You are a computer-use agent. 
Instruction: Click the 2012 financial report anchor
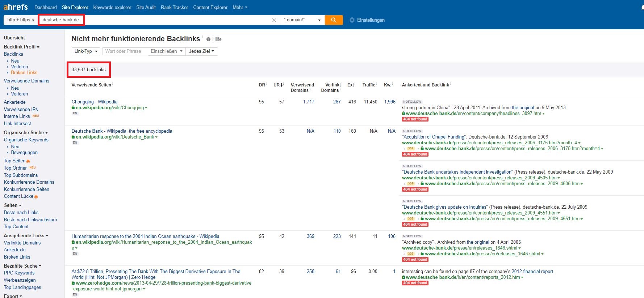tap(532, 272)
